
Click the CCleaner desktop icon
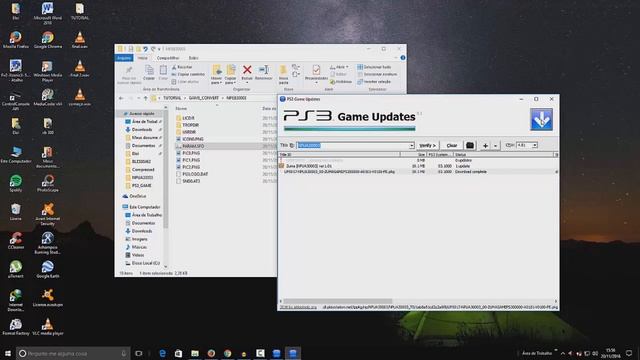(x=16, y=240)
